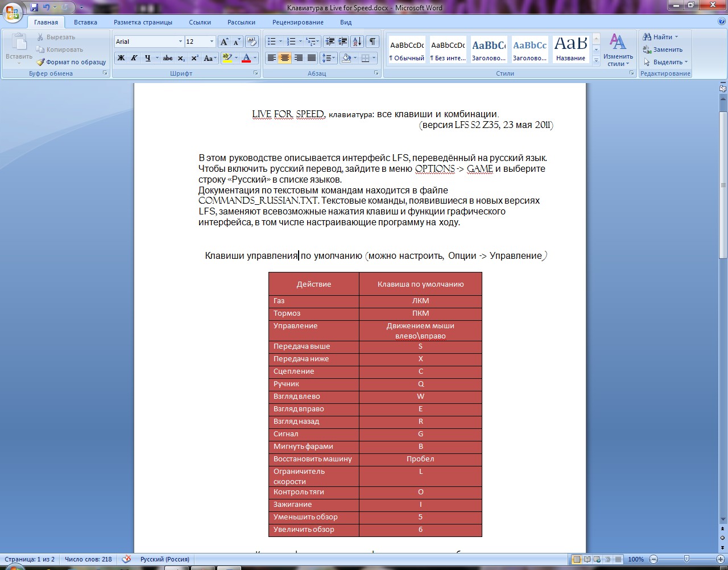Toggle superscript formatting
The image size is (728, 570).
coord(195,58)
